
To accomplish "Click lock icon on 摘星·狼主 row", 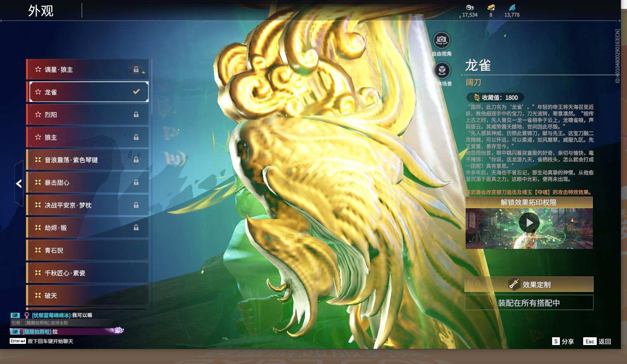I will pos(136,69).
